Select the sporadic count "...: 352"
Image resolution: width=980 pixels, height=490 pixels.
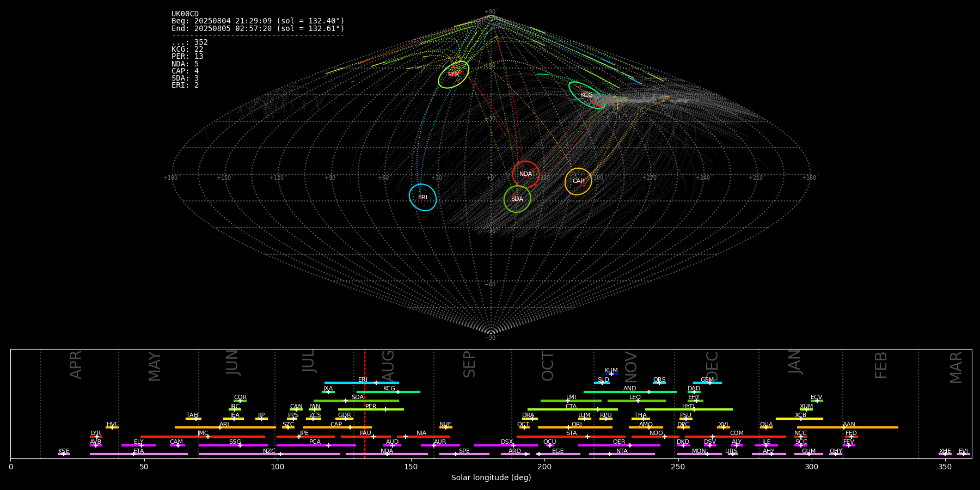[x=189, y=42]
